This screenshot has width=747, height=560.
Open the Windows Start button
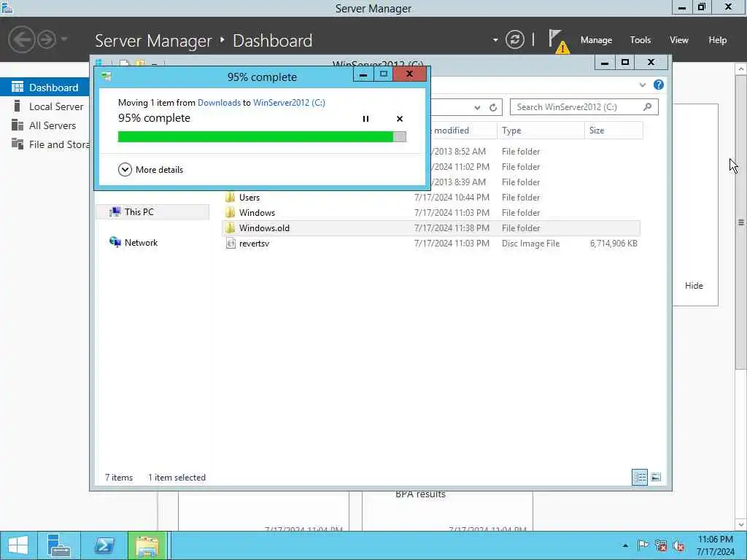point(18,545)
